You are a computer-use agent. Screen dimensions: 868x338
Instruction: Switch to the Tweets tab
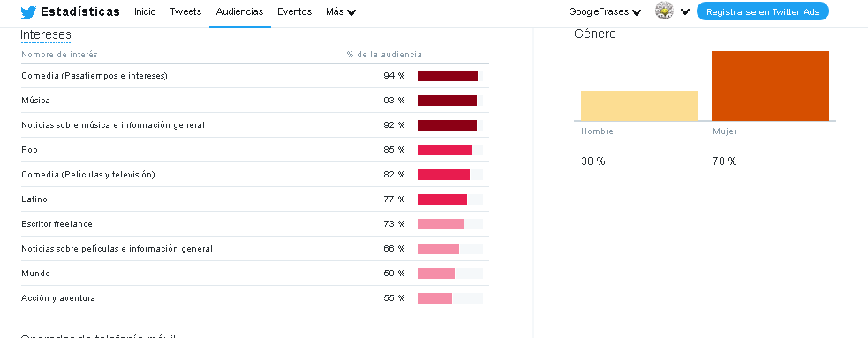click(185, 11)
